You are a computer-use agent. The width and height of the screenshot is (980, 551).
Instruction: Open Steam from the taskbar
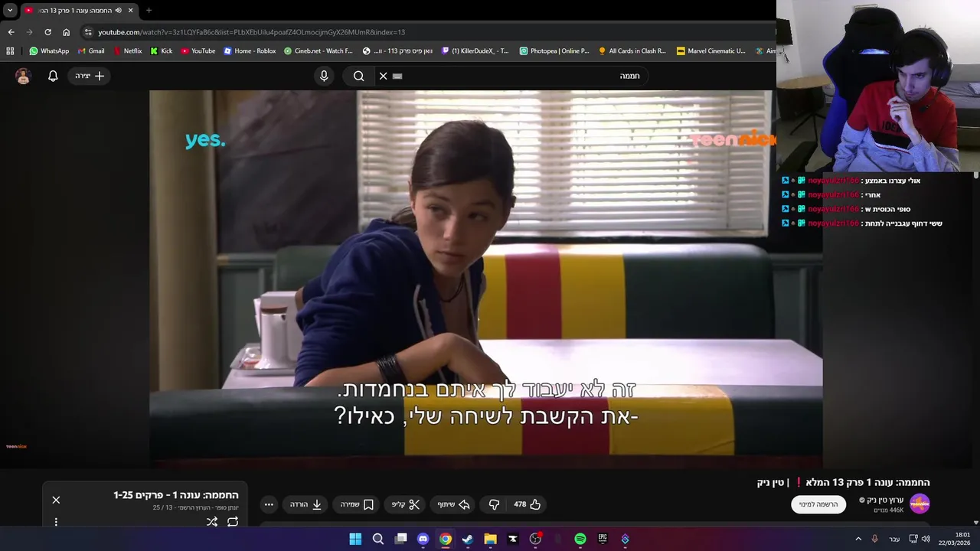tap(468, 539)
